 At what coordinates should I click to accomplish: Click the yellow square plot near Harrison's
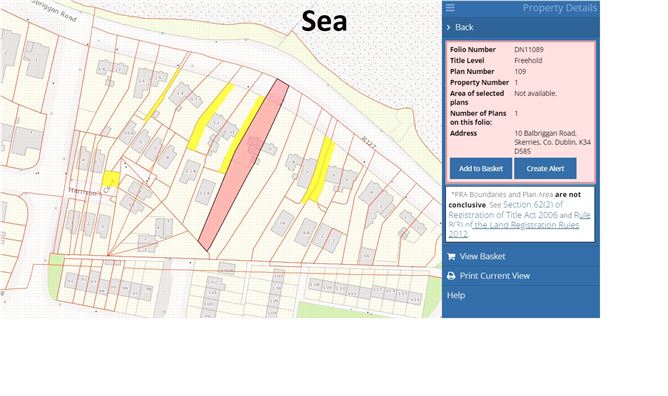click(x=111, y=178)
